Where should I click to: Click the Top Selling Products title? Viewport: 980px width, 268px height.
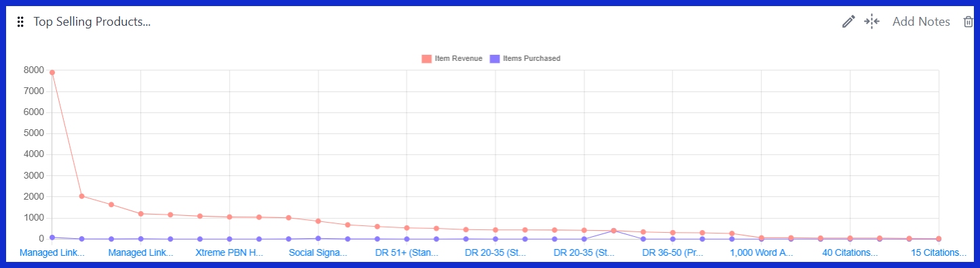pos(92,22)
